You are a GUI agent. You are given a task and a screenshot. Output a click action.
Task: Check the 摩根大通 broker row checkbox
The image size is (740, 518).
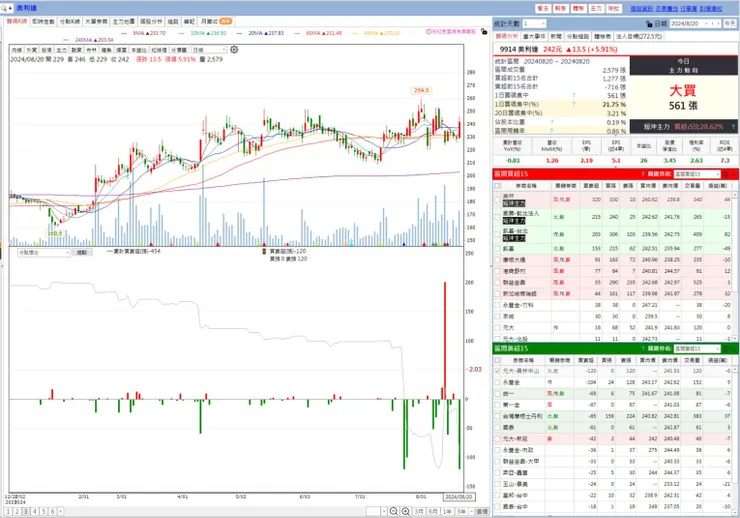click(497, 259)
